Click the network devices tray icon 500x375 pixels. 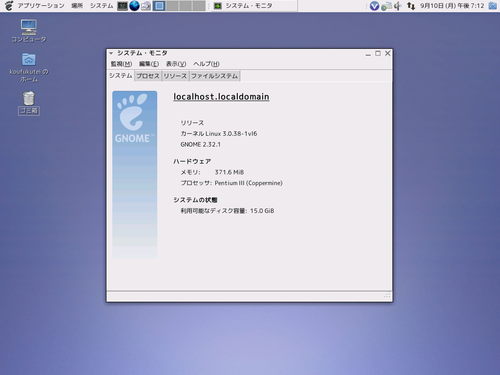[386, 6]
